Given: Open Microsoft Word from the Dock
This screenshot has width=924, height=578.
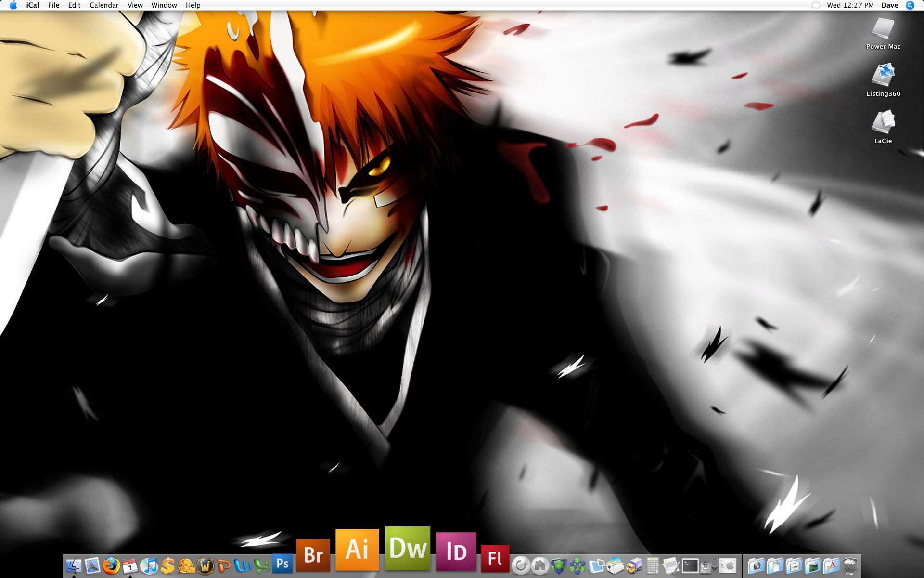Looking at the screenshot, I should pos(243,566).
